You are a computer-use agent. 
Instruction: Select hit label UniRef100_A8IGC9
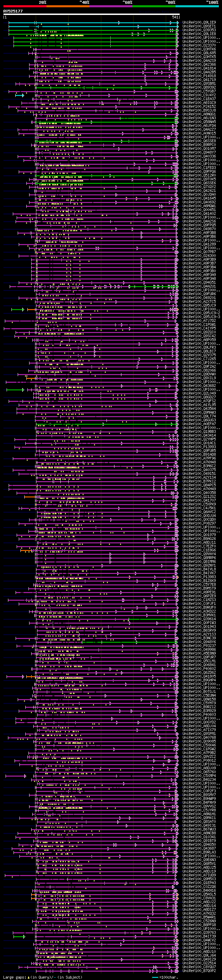point(199,103)
